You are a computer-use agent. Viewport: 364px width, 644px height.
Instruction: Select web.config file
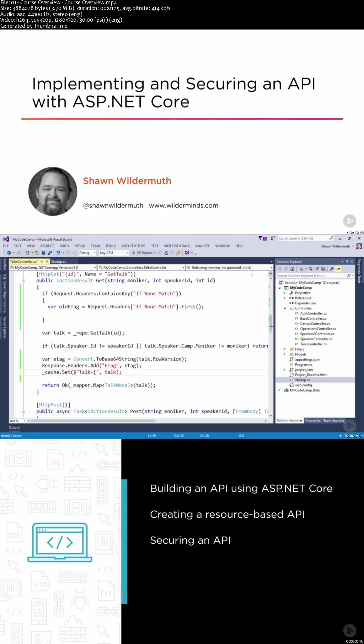(x=303, y=385)
